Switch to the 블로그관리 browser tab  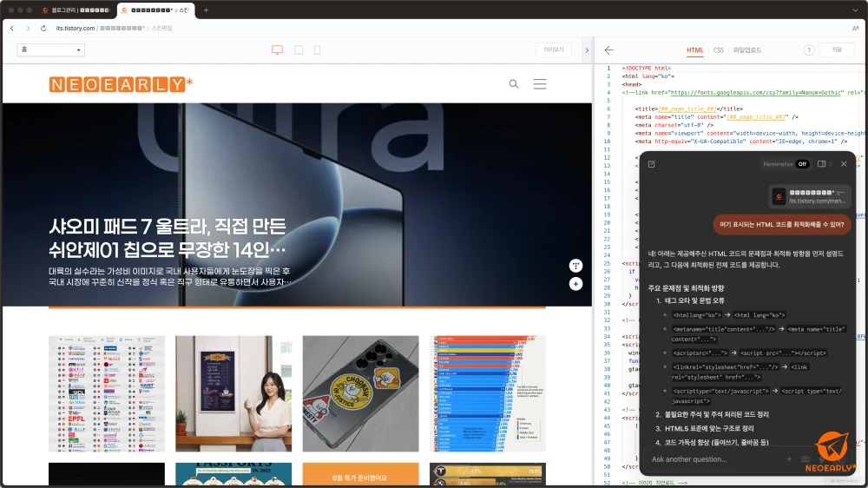[x=77, y=10]
